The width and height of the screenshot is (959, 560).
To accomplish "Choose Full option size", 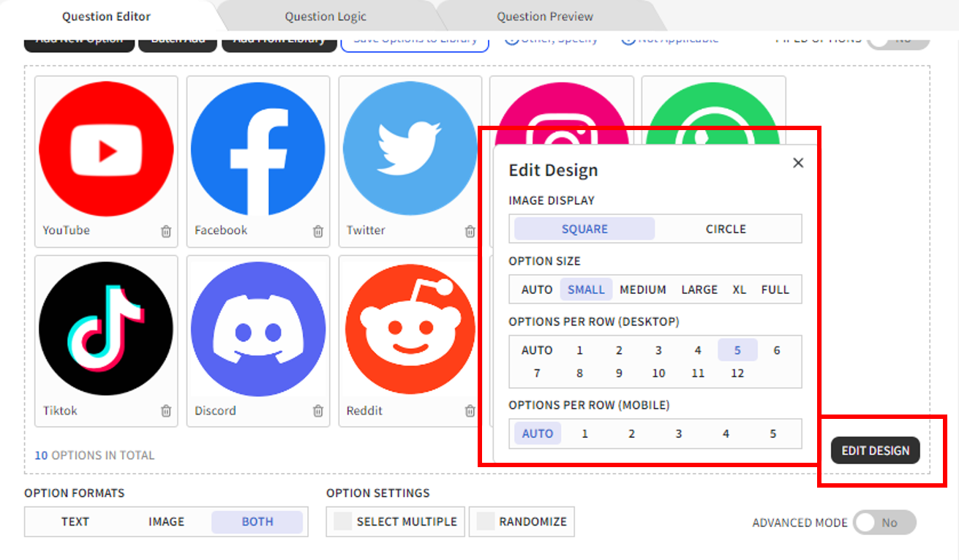I will (x=775, y=290).
